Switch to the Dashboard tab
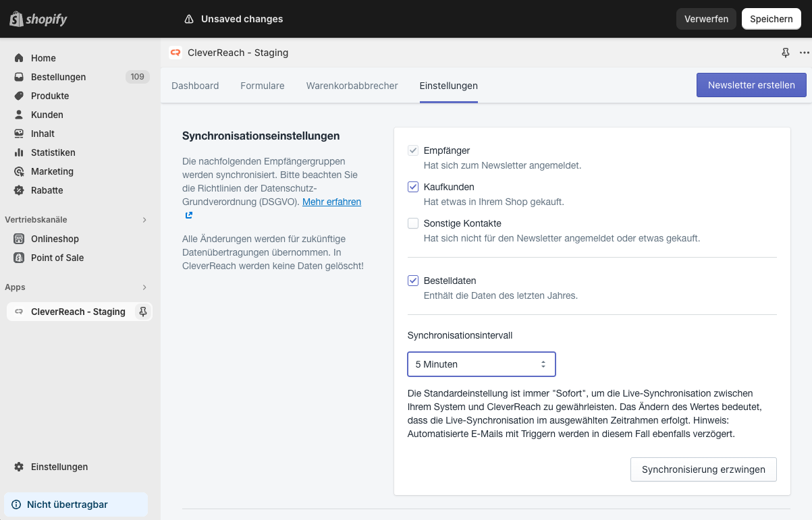Viewport: 812px width, 520px height. [x=195, y=86]
